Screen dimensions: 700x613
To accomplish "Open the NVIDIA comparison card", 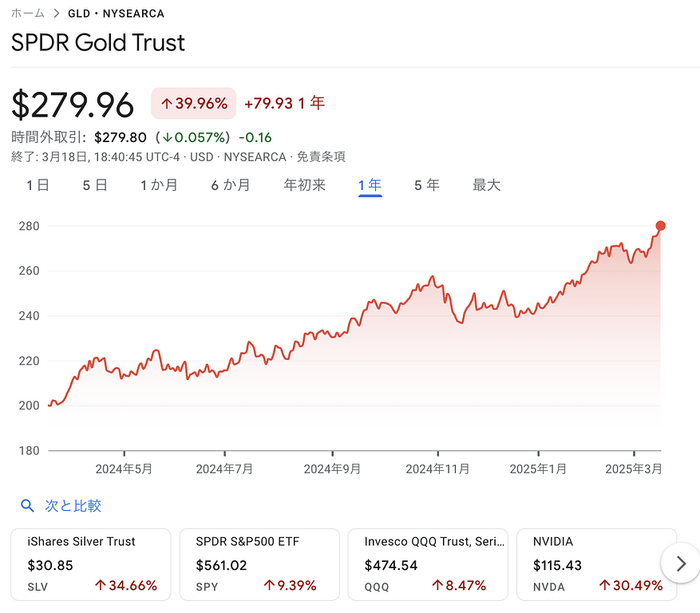I will pos(596,564).
